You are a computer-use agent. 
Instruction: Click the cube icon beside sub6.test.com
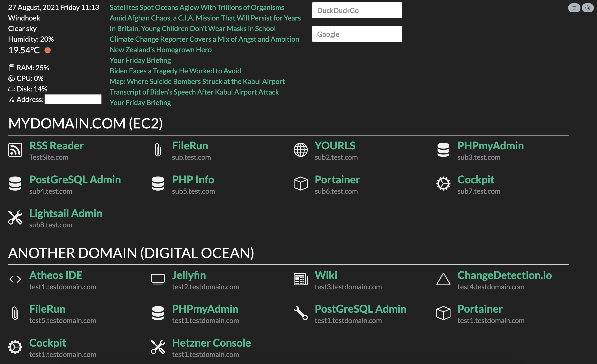(x=301, y=184)
